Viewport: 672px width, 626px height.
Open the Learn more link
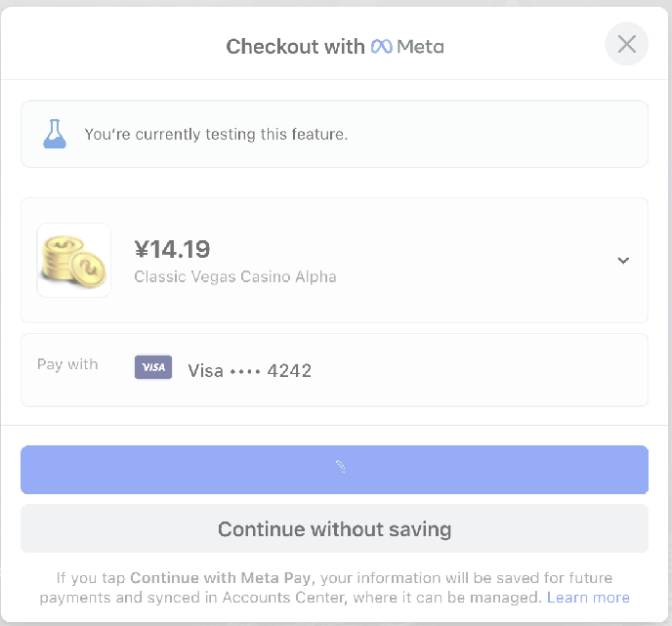pyautogui.click(x=588, y=597)
